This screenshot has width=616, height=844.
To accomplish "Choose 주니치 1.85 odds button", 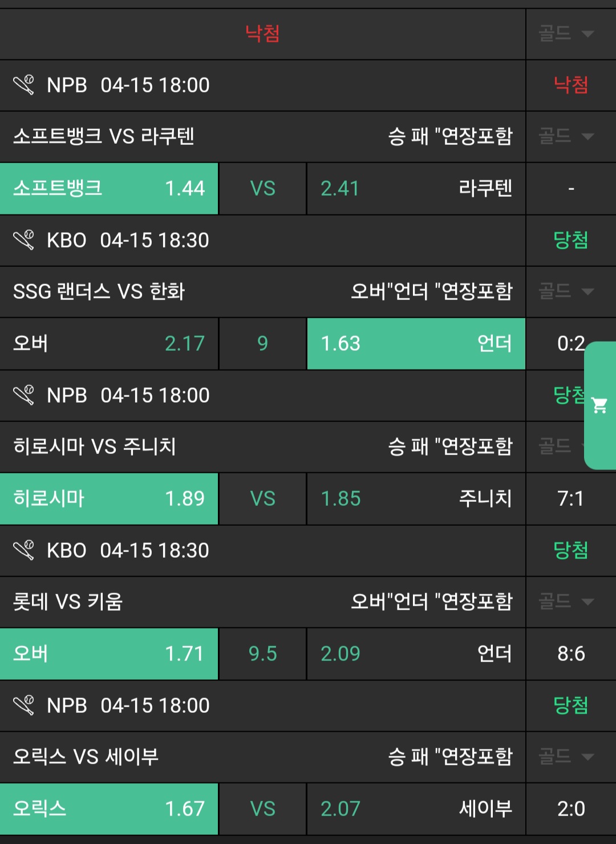I will click(x=416, y=498).
